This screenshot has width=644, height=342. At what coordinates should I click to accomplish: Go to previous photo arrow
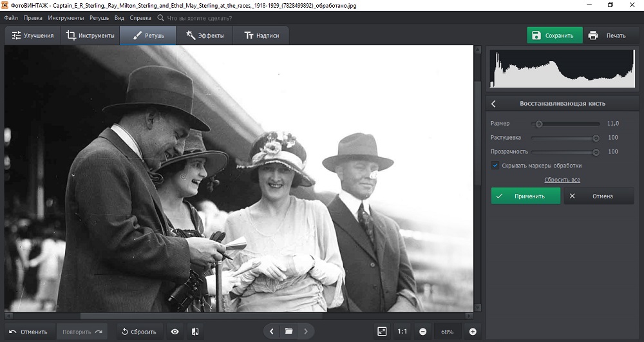click(272, 331)
